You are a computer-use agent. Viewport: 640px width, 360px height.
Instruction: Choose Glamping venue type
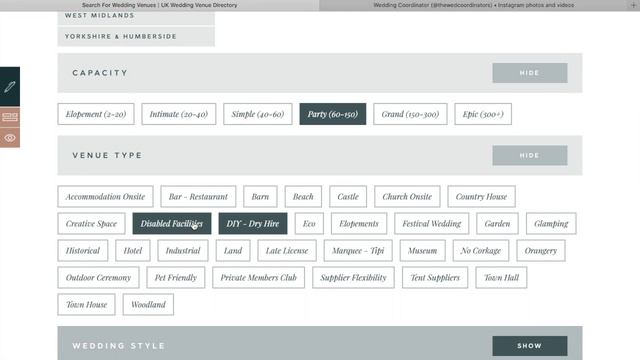click(x=551, y=224)
